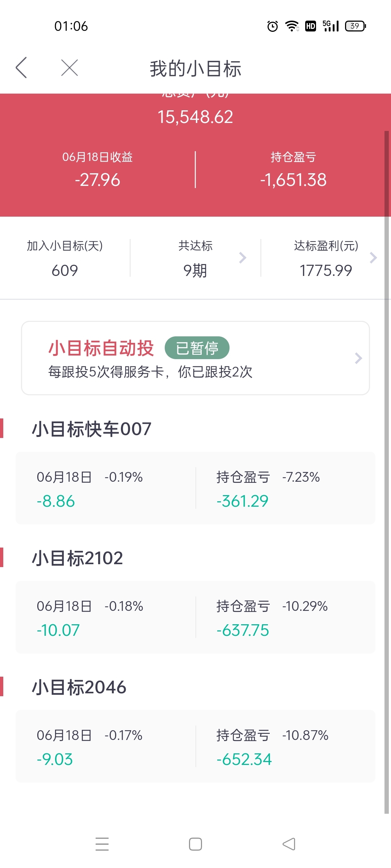Expand 达标盈利 details chevron
Image resolution: width=391 pixels, height=868 pixels.
373,258
